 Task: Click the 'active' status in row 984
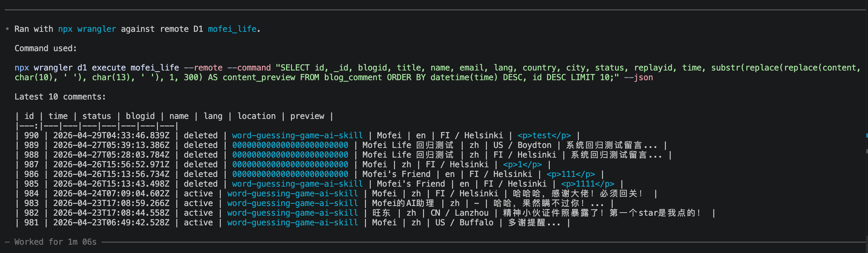click(198, 194)
